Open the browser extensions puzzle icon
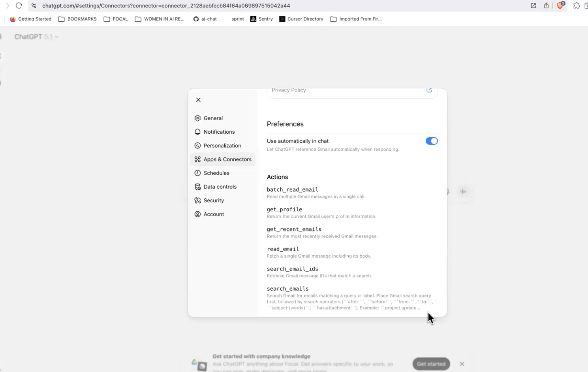The image size is (588, 372). pos(576,6)
